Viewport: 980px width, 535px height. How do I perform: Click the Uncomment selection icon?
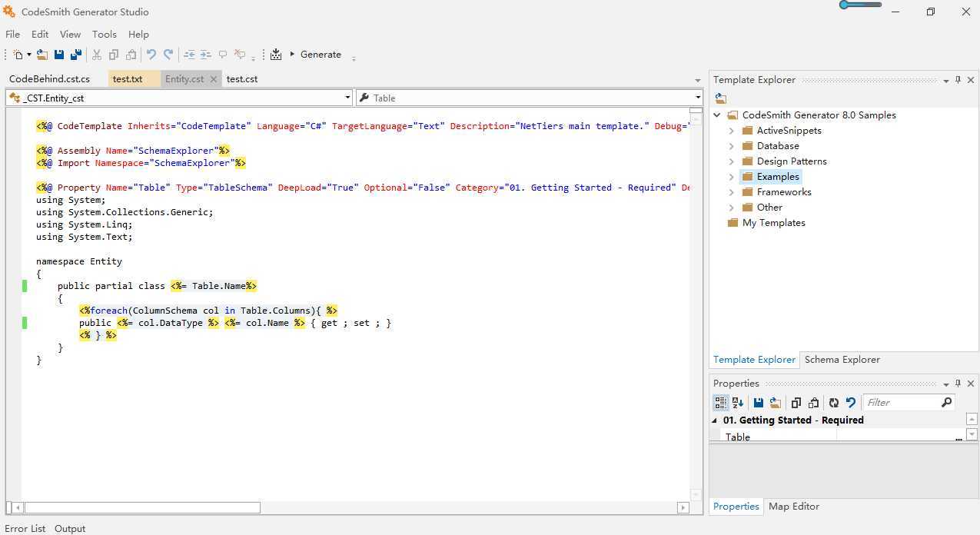coord(240,55)
